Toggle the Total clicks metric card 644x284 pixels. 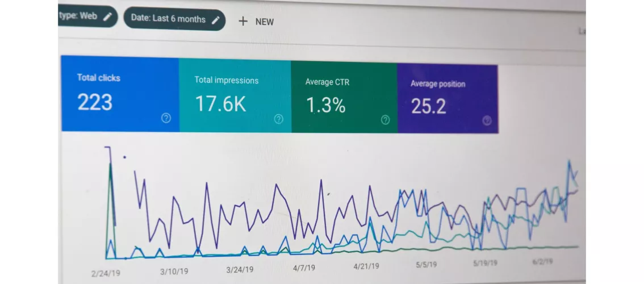[119, 94]
